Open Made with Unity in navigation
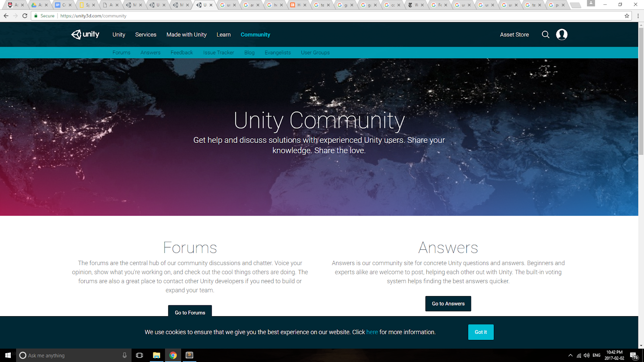 pos(186,35)
